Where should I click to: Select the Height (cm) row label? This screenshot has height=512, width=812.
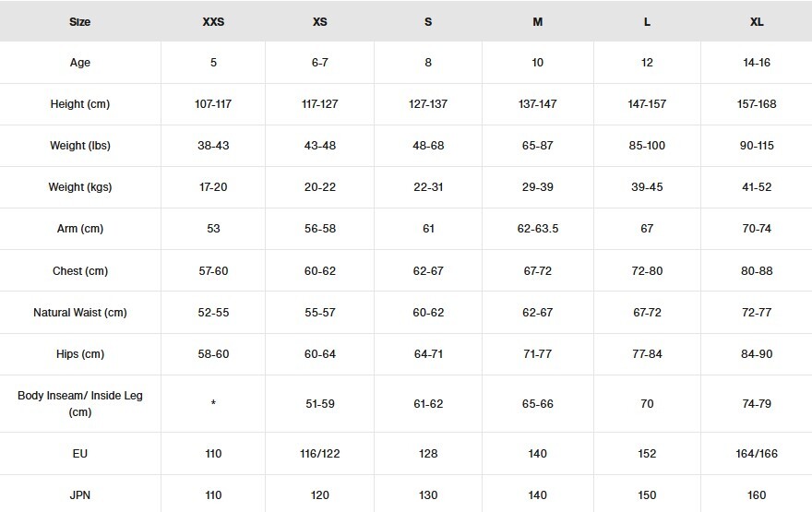[x=80, y=104]
